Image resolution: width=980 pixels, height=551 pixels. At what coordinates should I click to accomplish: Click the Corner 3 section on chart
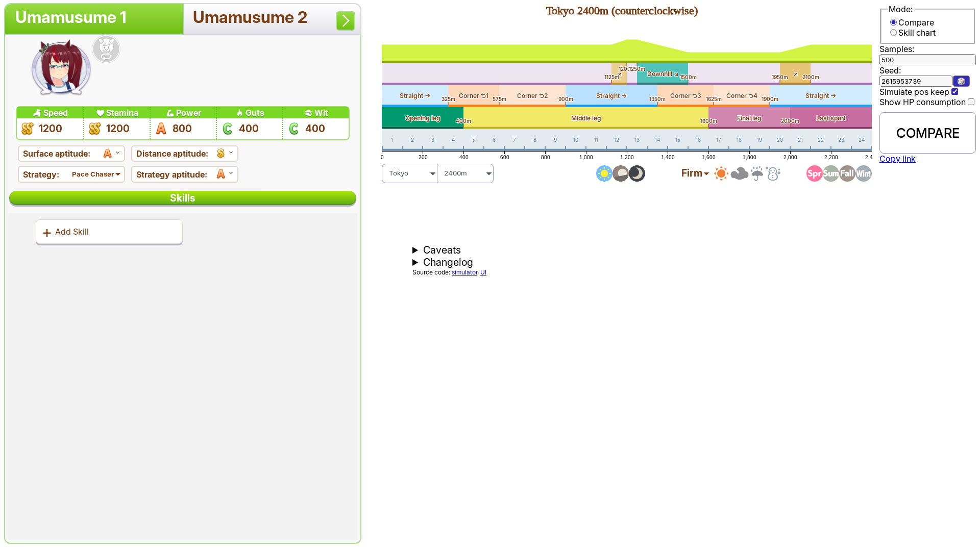685,95
